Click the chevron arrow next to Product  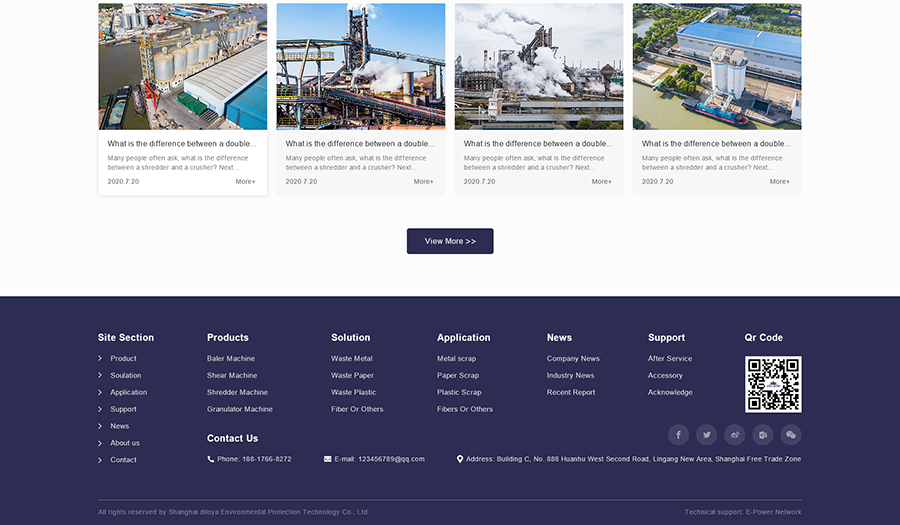pyautogui.click(x=100, y=359)
